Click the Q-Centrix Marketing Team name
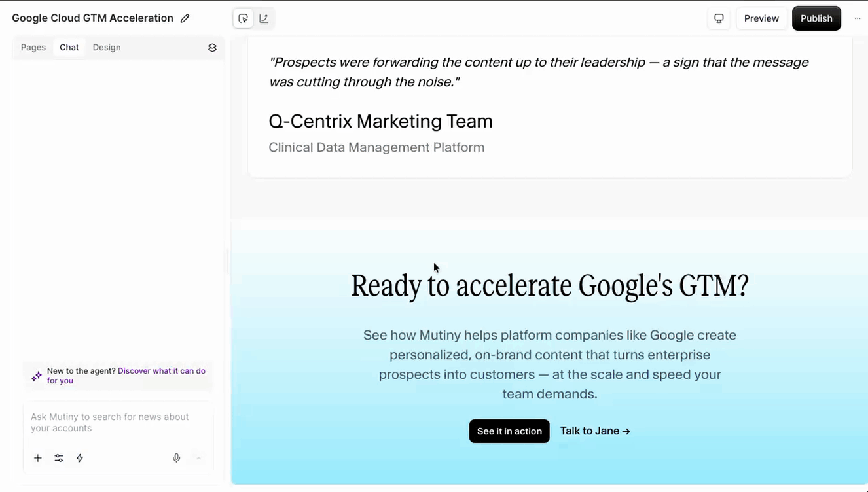 point(380,121)
